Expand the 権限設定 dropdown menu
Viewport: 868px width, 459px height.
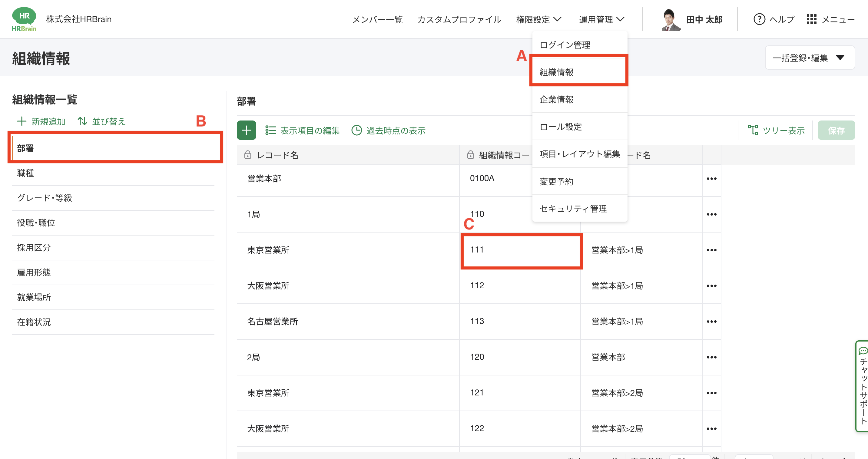pyautogui.click(x=538, y=20)
